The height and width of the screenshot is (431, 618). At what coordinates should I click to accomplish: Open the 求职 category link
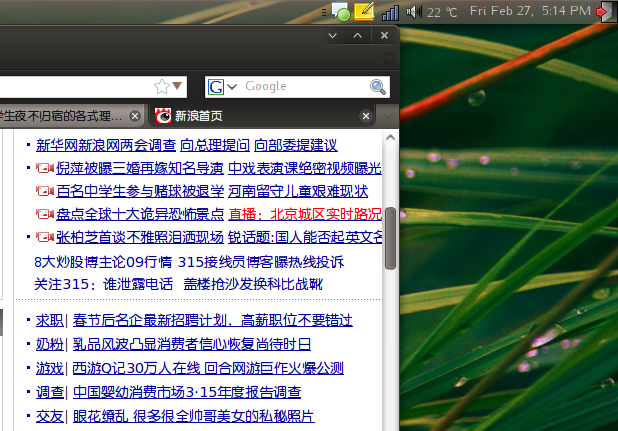[50, 320]
